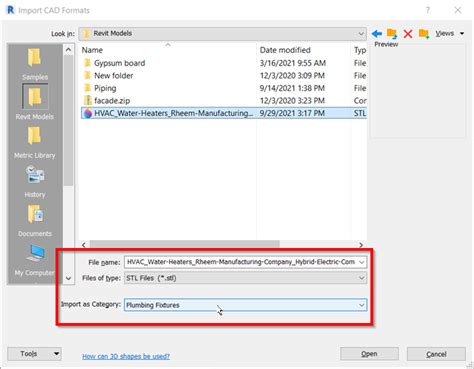Click the up-one-level folder icon

tap(392, 33)
